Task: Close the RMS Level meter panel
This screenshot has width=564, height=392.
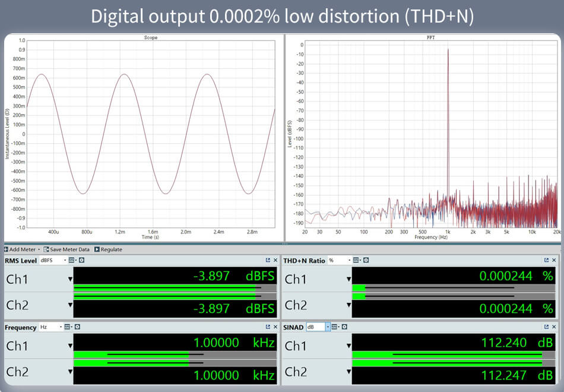Action: (x=275, y=260)
